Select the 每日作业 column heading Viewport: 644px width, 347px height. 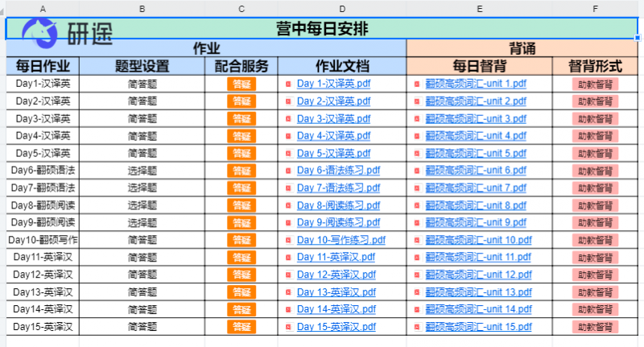[x=43, y=66]
